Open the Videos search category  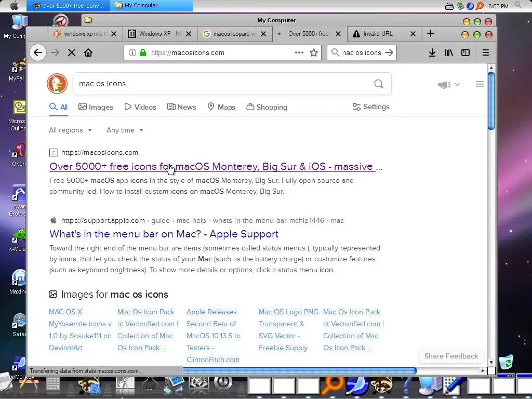140,107
